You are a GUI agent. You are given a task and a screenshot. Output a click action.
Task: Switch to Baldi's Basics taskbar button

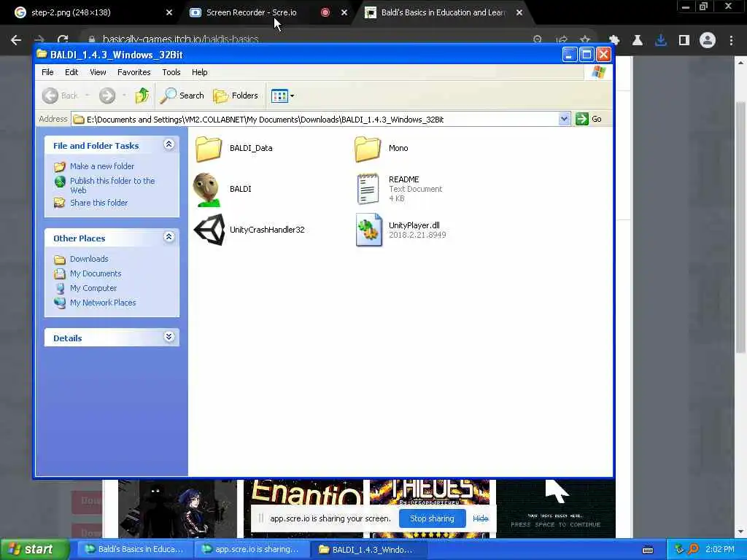134,550
